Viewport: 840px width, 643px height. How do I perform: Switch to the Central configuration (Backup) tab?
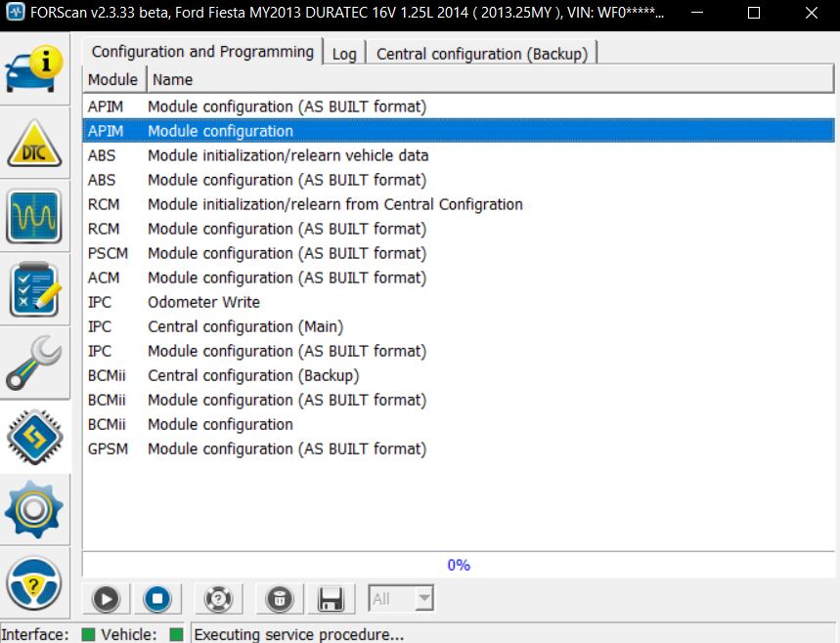coord(482,54)
